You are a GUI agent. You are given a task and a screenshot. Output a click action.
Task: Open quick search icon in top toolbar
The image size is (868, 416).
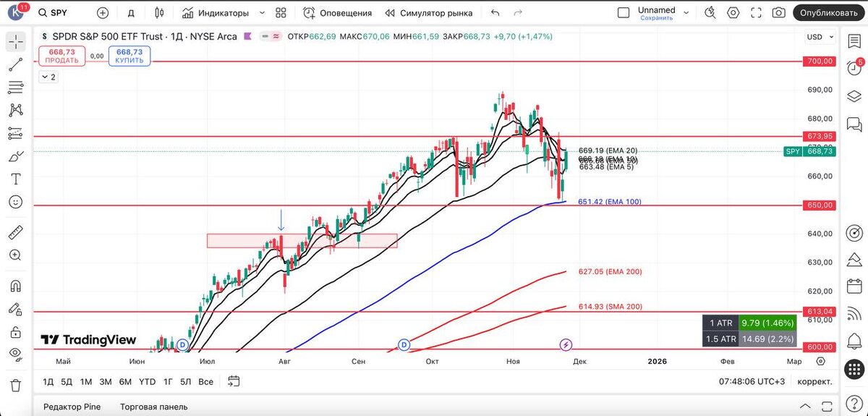pyautogui.click(x=711, y=13)
